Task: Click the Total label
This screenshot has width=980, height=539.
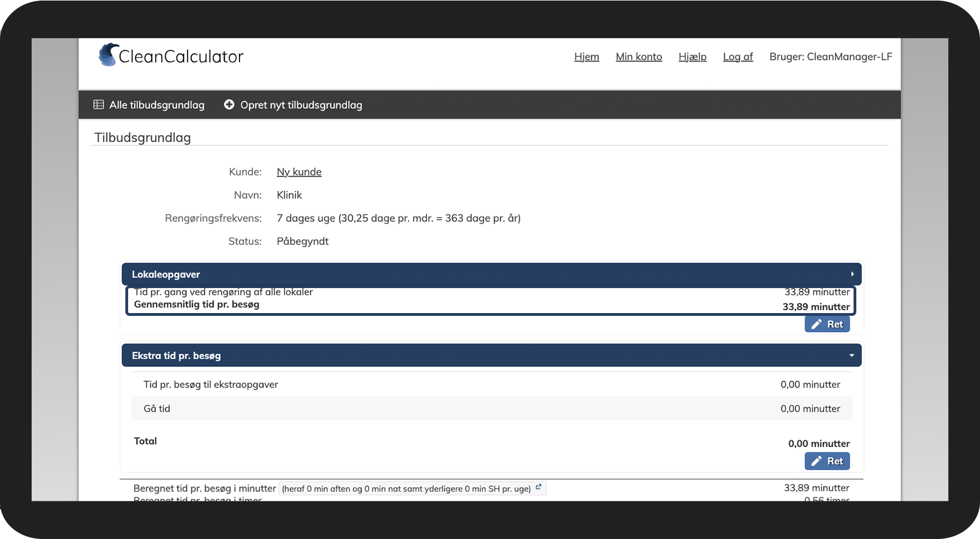Action: coord(145,441)
